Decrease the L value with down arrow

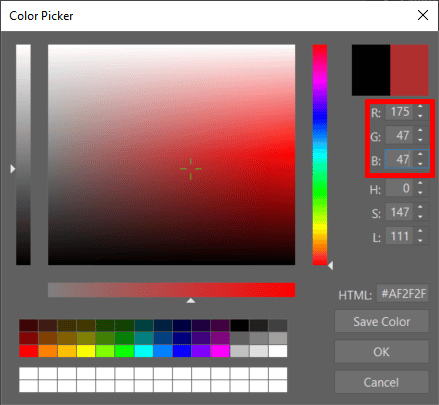pyautogui.click(x=420, y=240)
